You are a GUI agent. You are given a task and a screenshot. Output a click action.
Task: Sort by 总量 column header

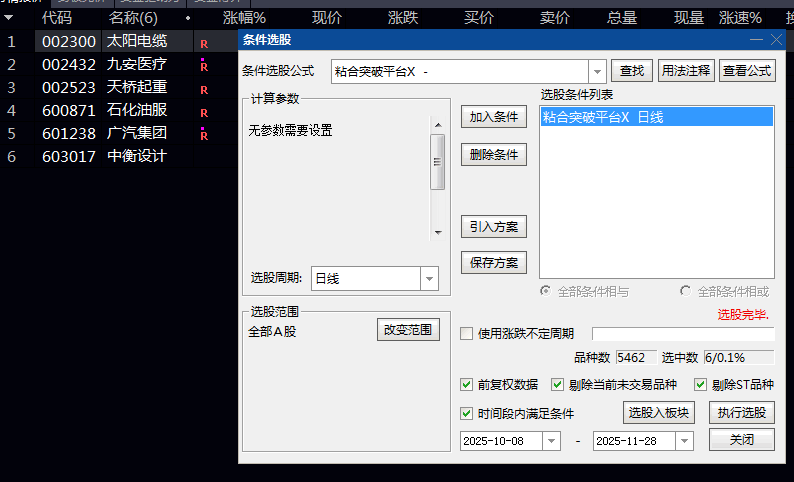(x=622, y=18)
